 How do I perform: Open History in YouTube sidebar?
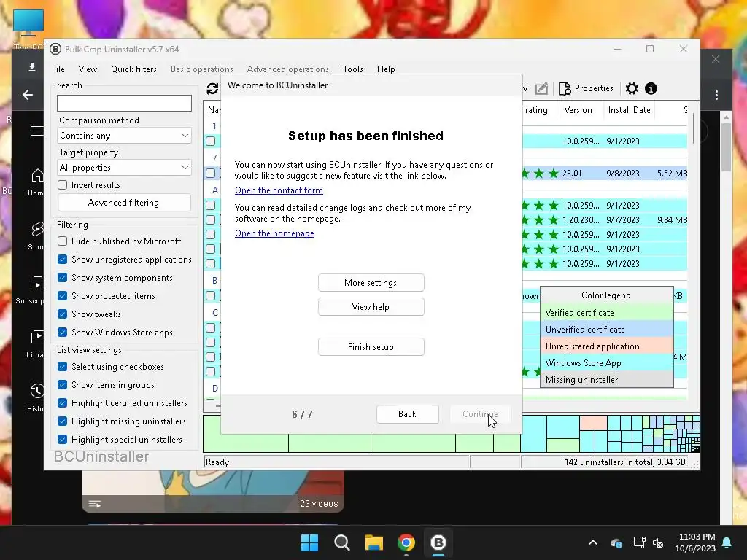[x=36, y=397]
